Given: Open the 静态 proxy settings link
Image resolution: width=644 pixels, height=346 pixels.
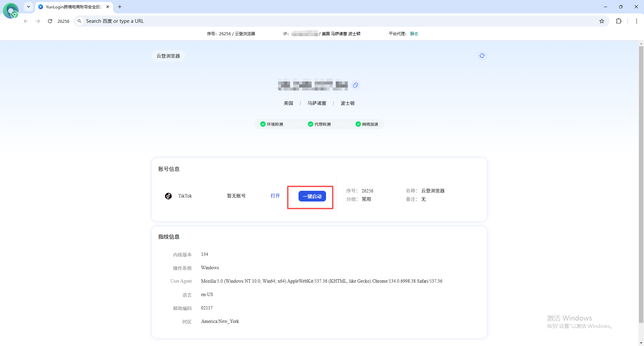Looking at the screenshot, I should click(x=414, y=34).
